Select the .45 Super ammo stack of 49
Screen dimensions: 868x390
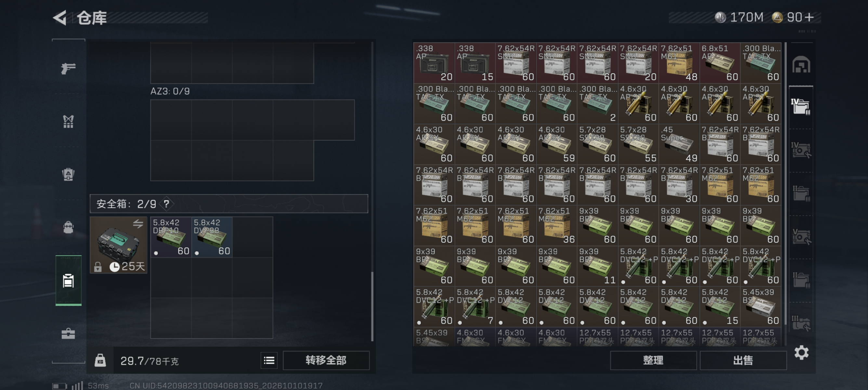tap(679, 144)
